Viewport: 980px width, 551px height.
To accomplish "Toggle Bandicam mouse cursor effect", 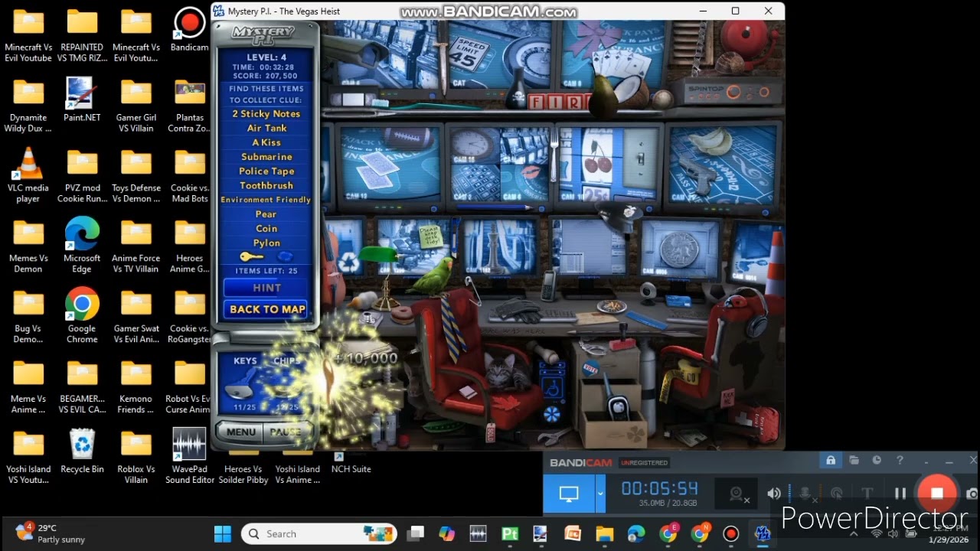I will coord(837,494).
